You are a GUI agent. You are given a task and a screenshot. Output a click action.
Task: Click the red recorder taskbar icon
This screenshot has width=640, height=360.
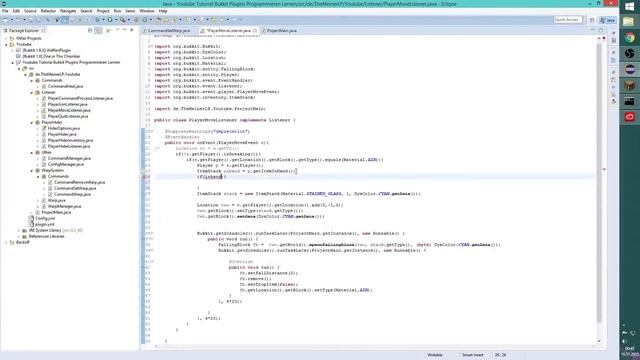pos(629,117)
